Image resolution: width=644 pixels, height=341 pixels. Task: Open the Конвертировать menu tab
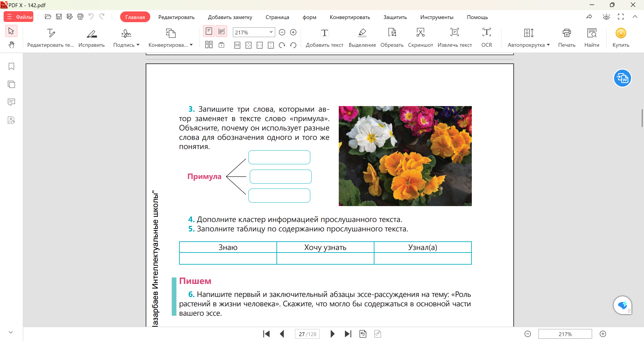[350, 17]
